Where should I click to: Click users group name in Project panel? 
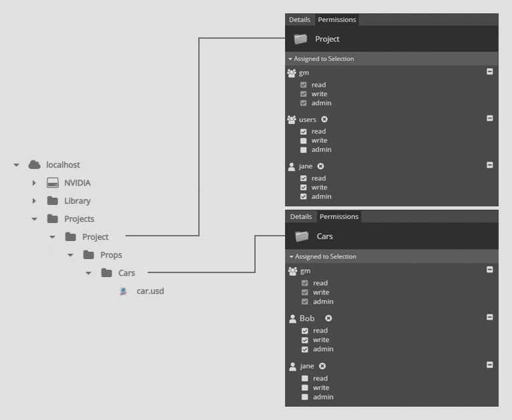[308, 120]
